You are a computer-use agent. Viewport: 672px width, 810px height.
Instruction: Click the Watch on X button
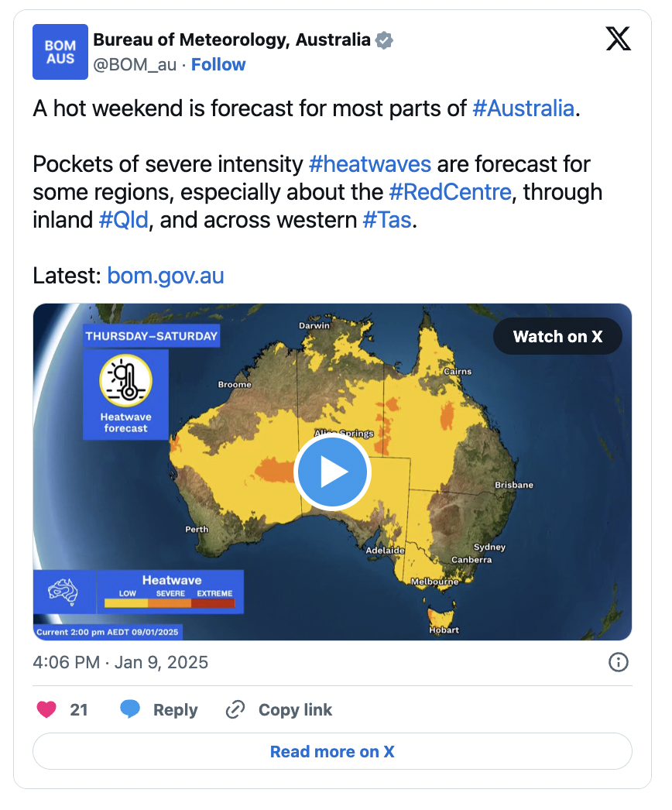pos(558,336)
